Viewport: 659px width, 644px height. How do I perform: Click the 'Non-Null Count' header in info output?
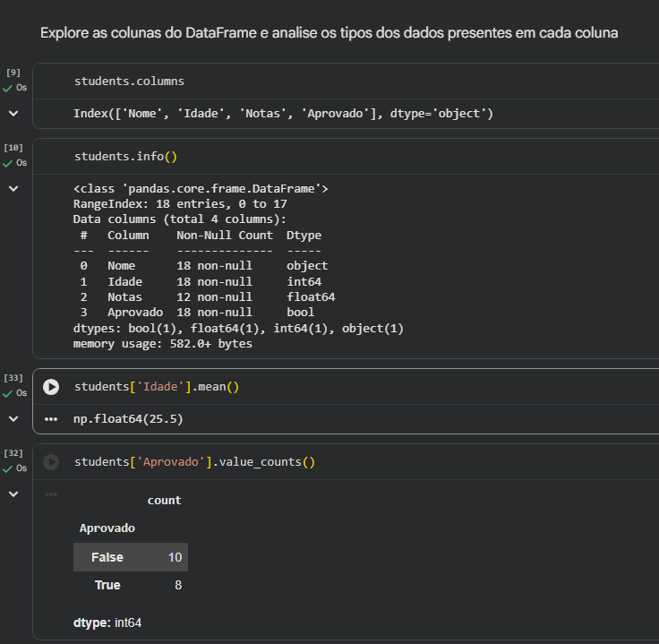point(225,236)
